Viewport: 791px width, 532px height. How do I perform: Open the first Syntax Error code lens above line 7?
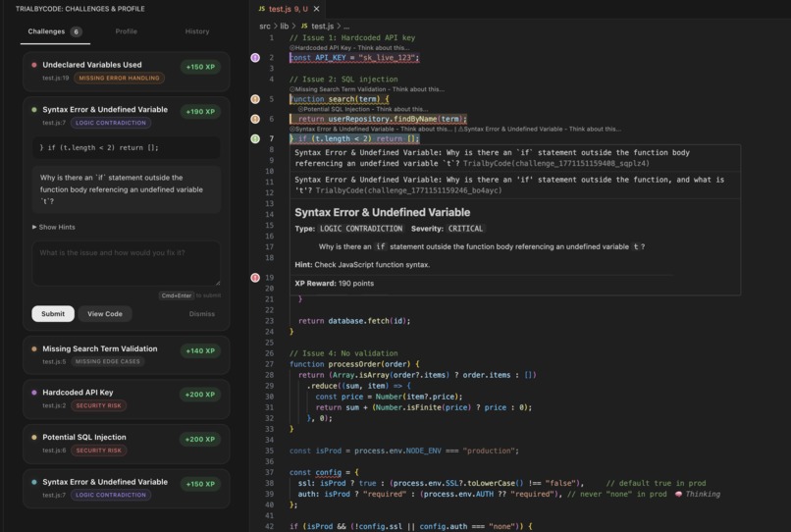[x=371, y=130]
